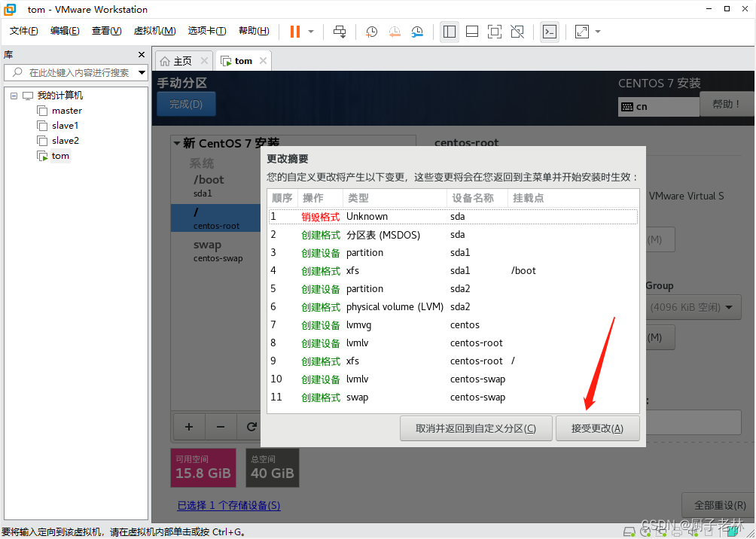Click the stretch guest display icon
The image size is (756, 539).
[582, 32]
